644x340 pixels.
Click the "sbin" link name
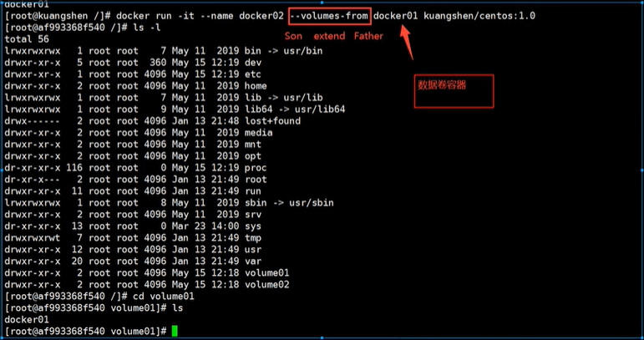pos(256,203)
